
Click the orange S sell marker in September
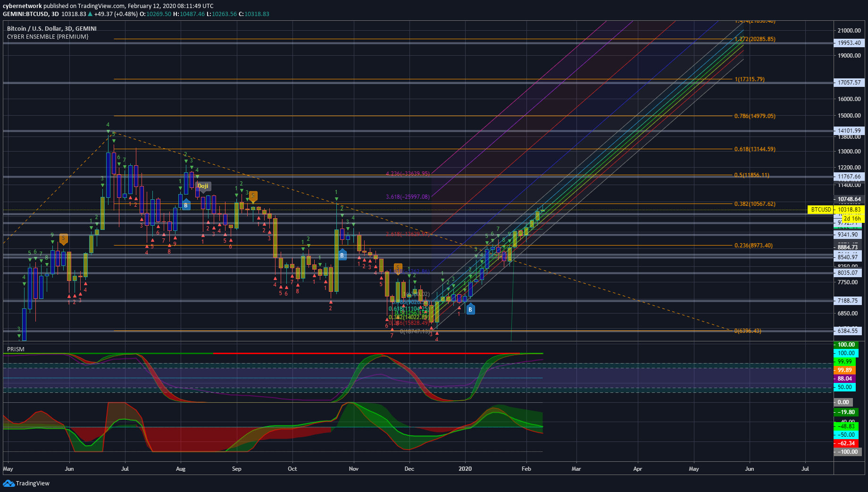(x=253, y=196)
